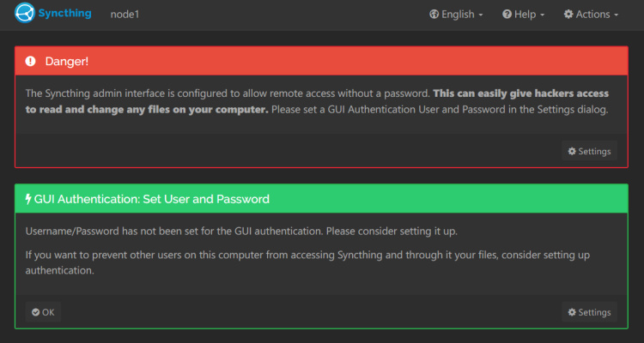Viewport: 644px width, 343px height.
Task: Expand the Actions dropdown caret
Action: coord(616,15)
